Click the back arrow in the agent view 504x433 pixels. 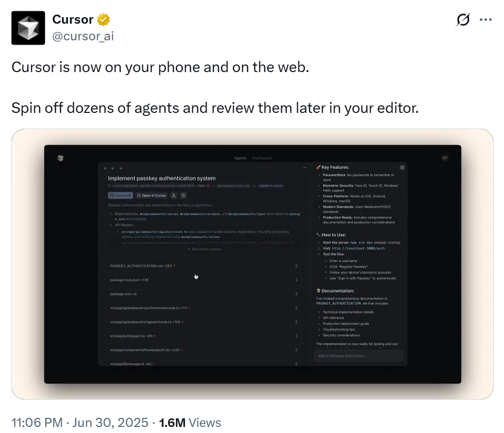coord(113,167)
